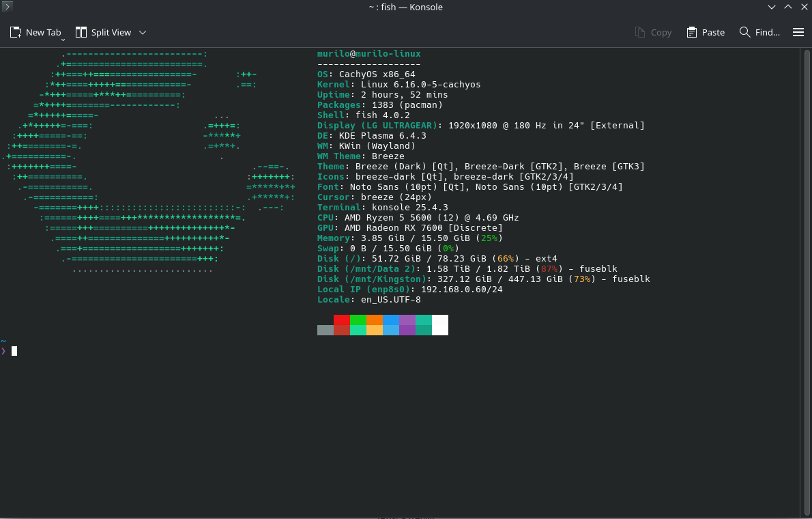Click the New Tab icon
This screenshot has height=519, width=812.
point(16,32)
